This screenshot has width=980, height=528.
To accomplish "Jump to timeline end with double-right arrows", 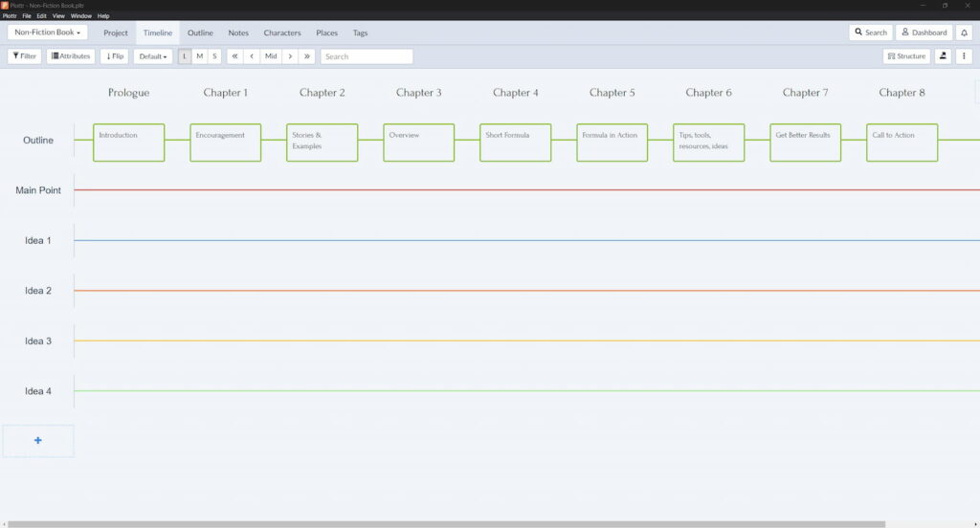I will (306, 56).
